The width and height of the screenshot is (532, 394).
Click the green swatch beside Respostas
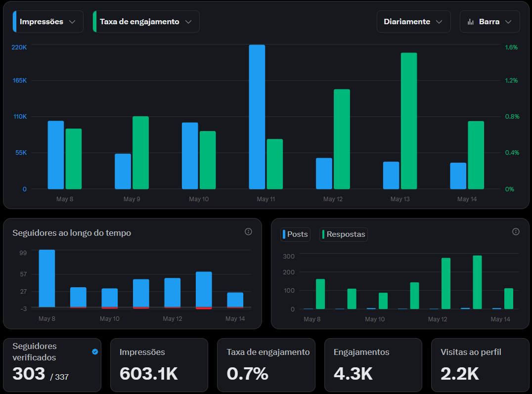click(323, 234)
